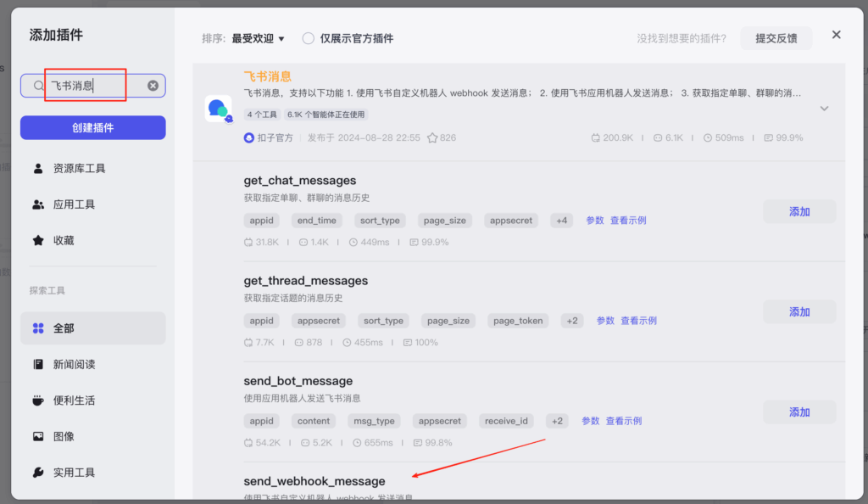
Task: Click the 应用工具 people icon
Action: [38, 204]
